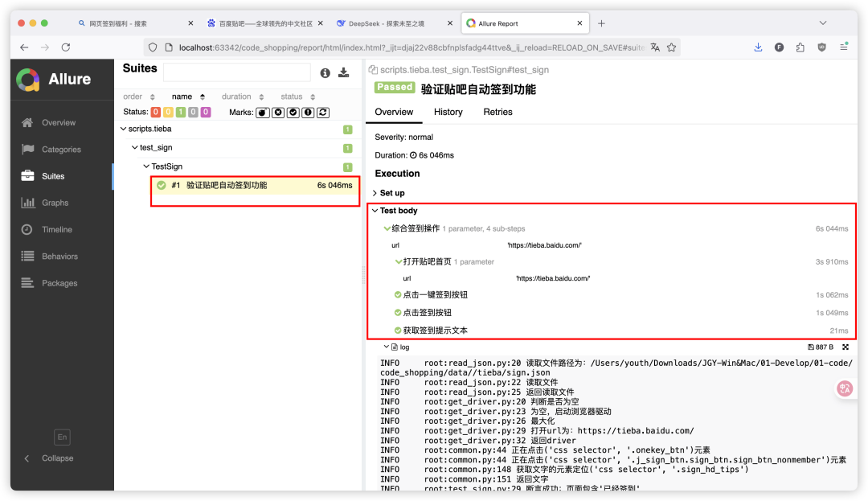
Task: Switch to the History tab
Action: [448, 112]
